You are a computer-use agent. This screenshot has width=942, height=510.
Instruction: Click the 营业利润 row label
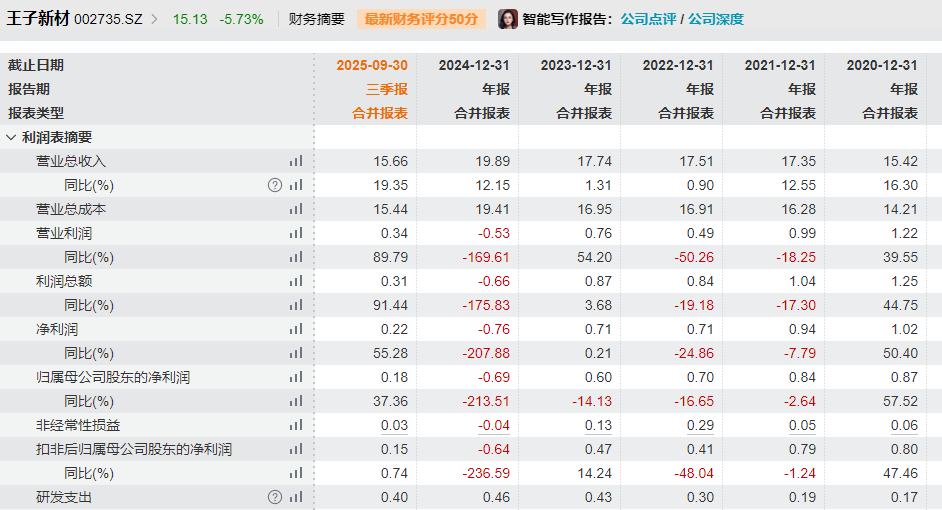pos(64,233)
